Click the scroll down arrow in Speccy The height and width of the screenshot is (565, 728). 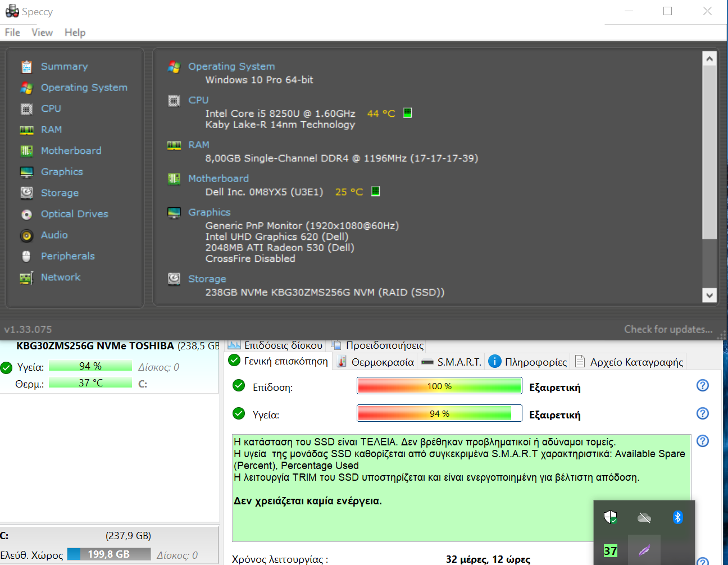click(x=709, y=295)
